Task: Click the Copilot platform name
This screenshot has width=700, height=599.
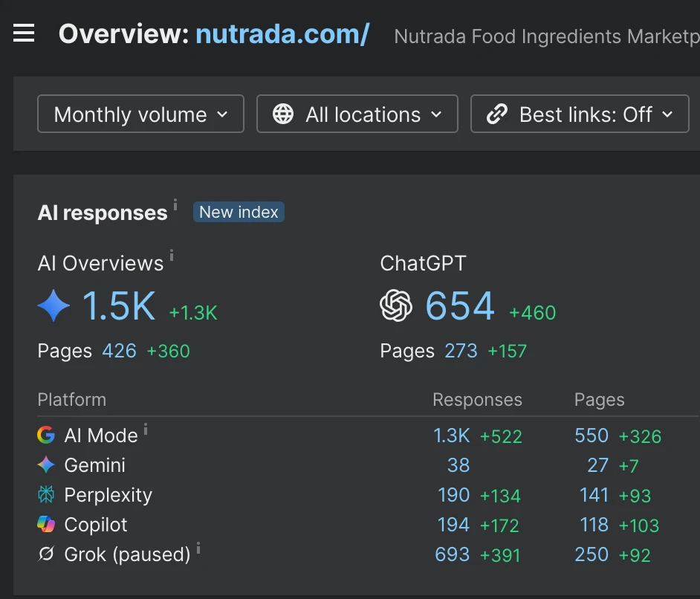Action: 96,525
